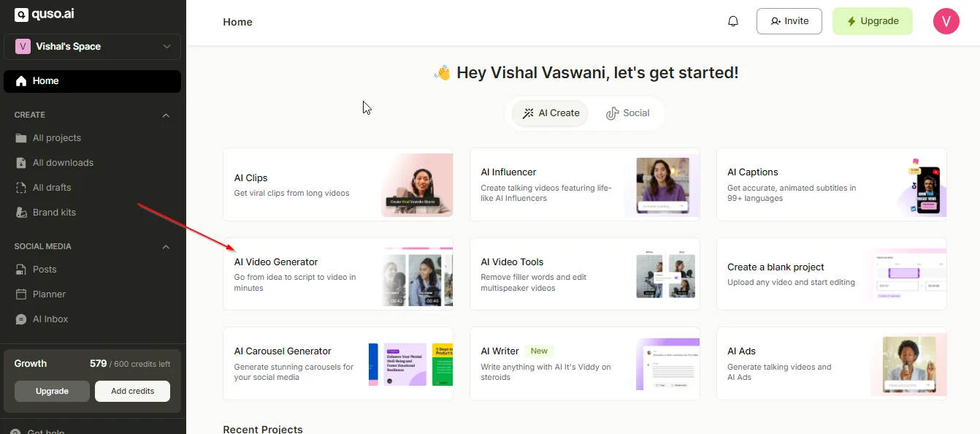Open the Create a blank project card
Viewport: 980px width, 434px height.
[831, 274]
